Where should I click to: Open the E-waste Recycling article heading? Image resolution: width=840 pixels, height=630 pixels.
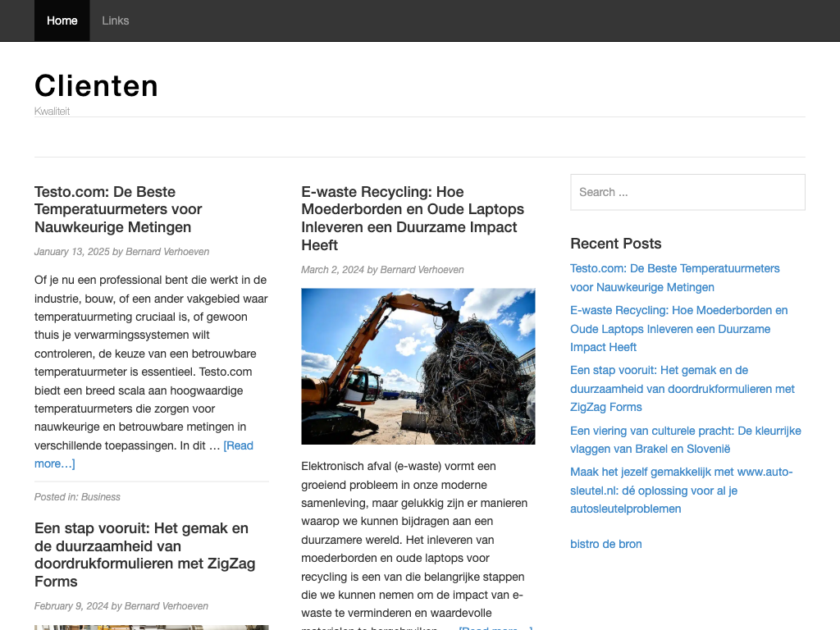tap(413, 218)
